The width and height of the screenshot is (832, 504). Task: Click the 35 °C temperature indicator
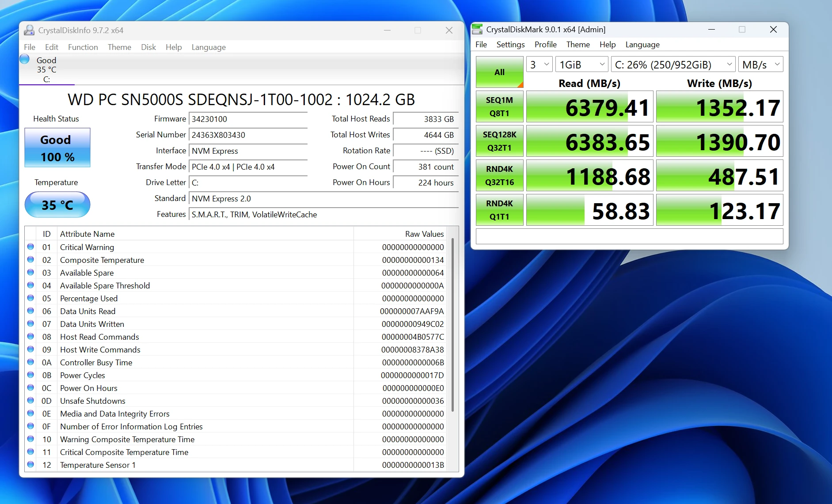[57, 205]
